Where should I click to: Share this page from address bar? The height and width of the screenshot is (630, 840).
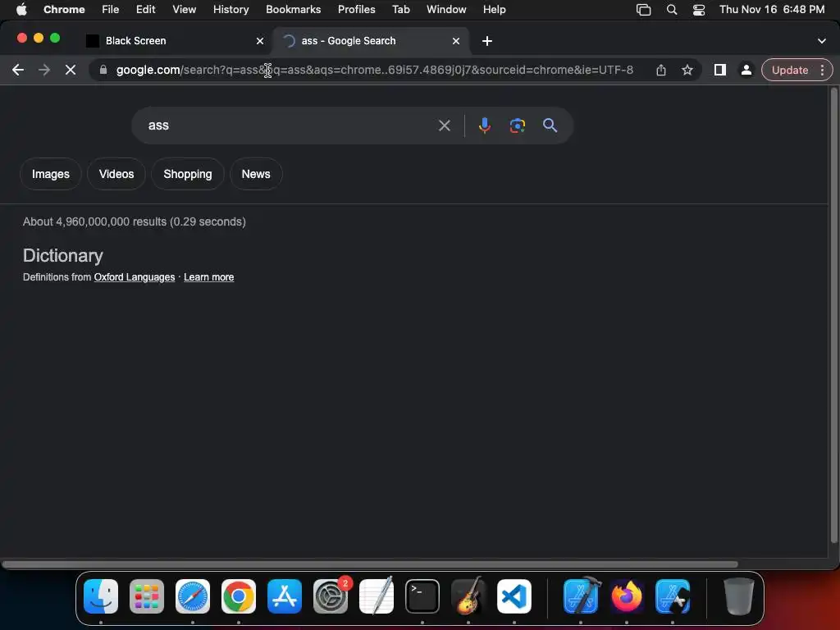(661, 70)
